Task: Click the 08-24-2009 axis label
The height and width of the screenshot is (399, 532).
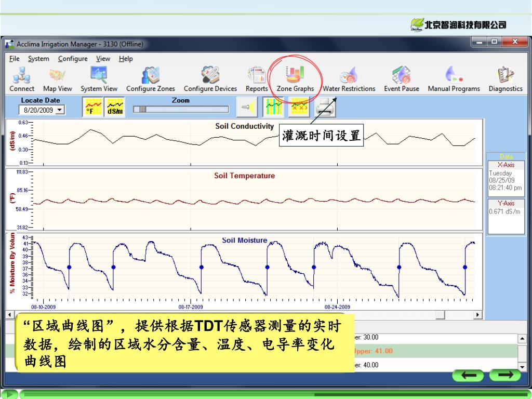Action: click(x=337, y=307)
